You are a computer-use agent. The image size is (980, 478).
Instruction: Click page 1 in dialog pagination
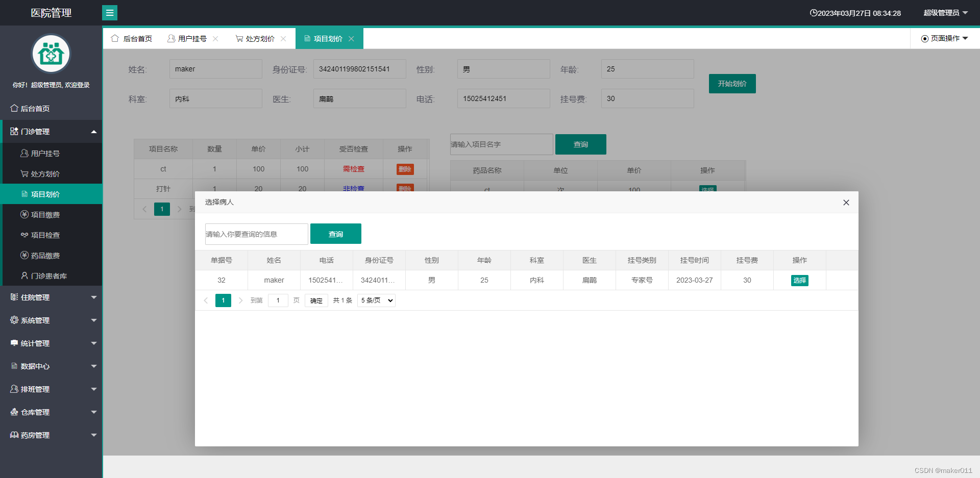(x=223, y=300)
